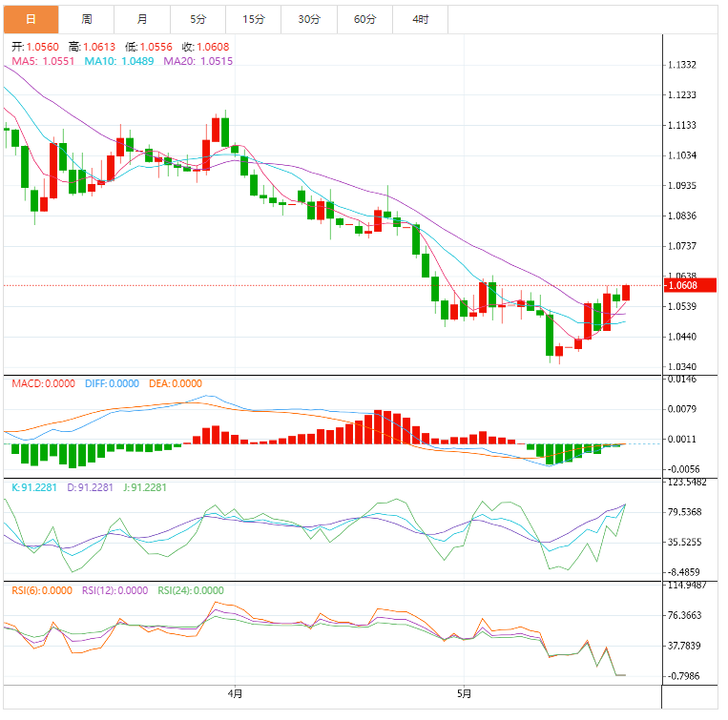This screenshot has width=728, height=720.
Task: Click the 37.7839 RSI axis label
Action: pos(684,646)
